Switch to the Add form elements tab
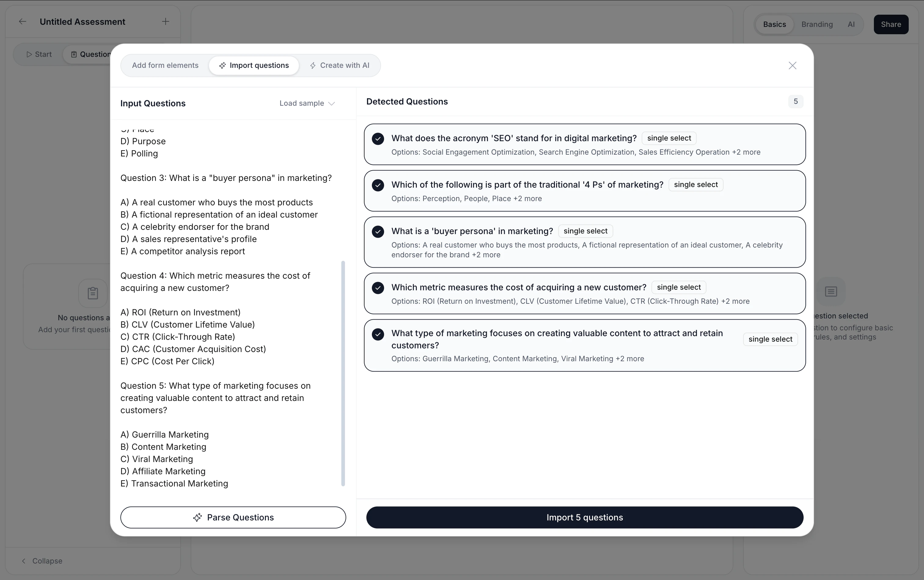Viewport: 924px width, 580px height. (165, 66)
